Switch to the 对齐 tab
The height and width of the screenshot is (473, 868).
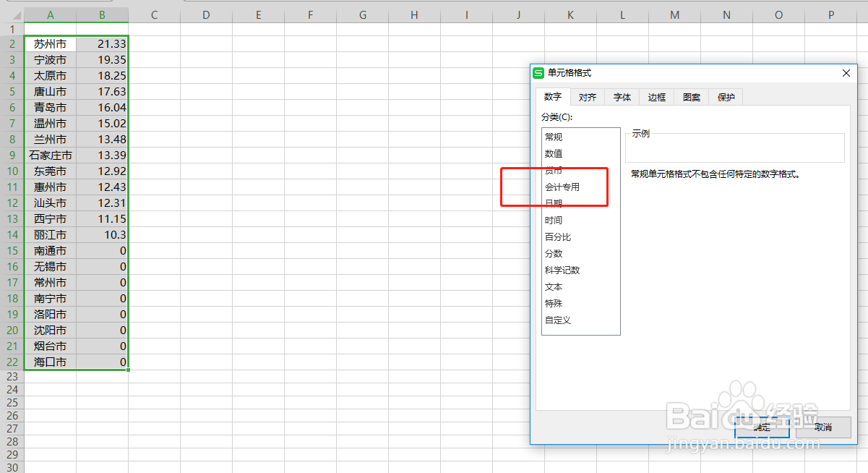pyautogui.click(x=588, y=97)
